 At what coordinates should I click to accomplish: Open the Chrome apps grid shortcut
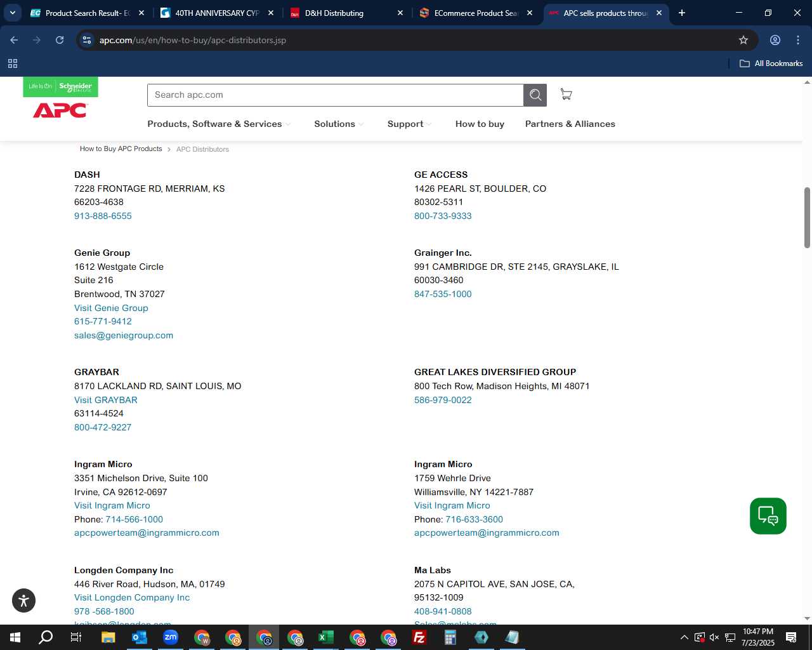(x=13, y=63)
